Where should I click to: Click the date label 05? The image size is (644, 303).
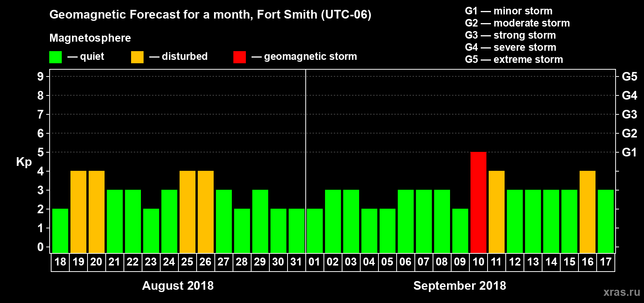click(x=387, y=262)
